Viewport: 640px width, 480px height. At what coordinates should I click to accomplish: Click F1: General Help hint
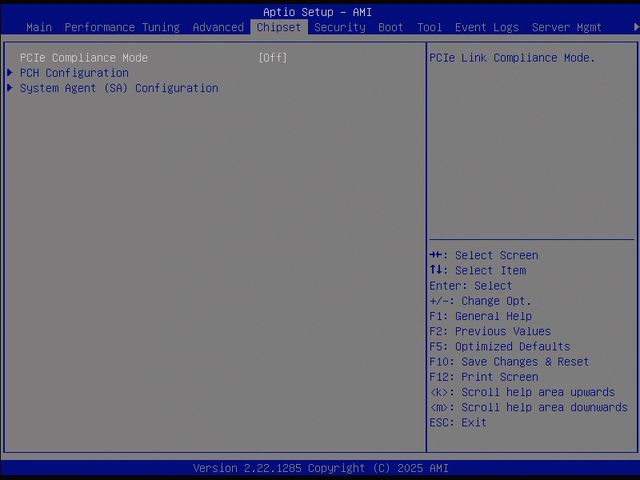pyautogui.click(x=480, y=316)
